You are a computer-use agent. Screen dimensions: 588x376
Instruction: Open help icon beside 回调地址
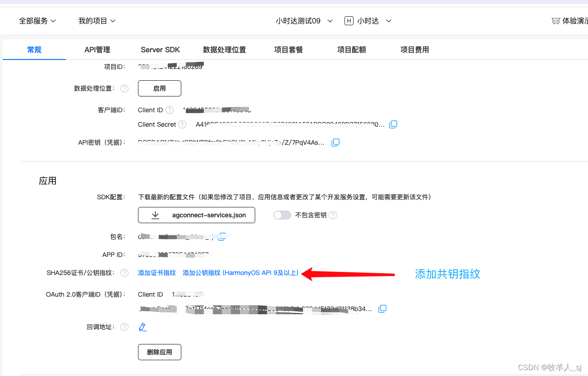[124, 327]
